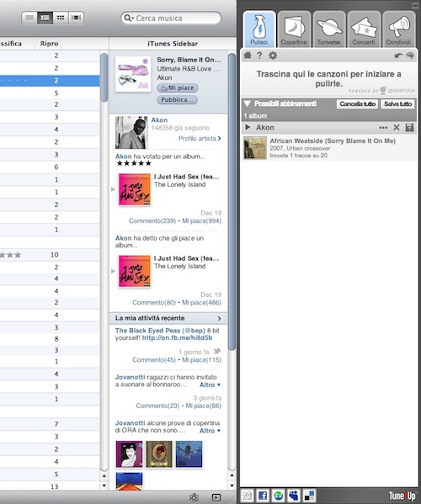Image resolution: width=421 pixels, height=504 pixels.
Task: Switch to album list view
Action: [x=45, y=18]
